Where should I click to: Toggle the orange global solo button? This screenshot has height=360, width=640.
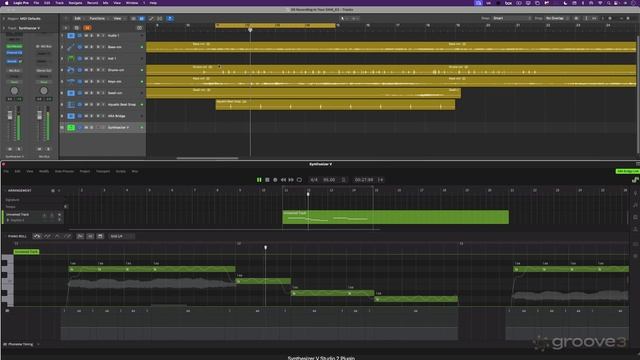(x=87, y=28)
